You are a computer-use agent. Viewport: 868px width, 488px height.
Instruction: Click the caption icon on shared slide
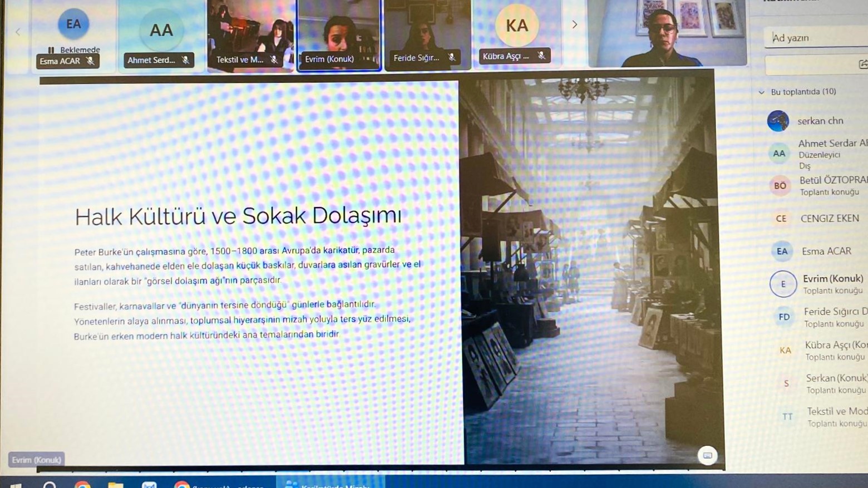coord(707,455)
